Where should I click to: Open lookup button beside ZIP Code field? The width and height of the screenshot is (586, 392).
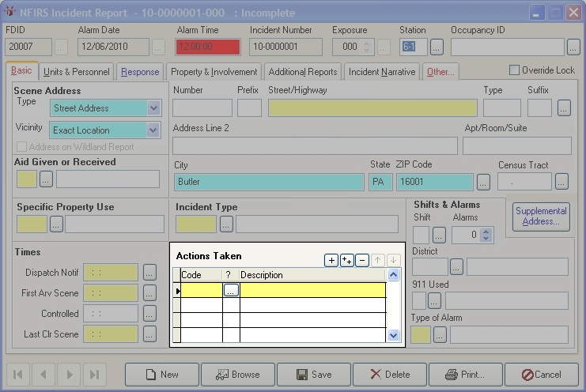(483, 182)
